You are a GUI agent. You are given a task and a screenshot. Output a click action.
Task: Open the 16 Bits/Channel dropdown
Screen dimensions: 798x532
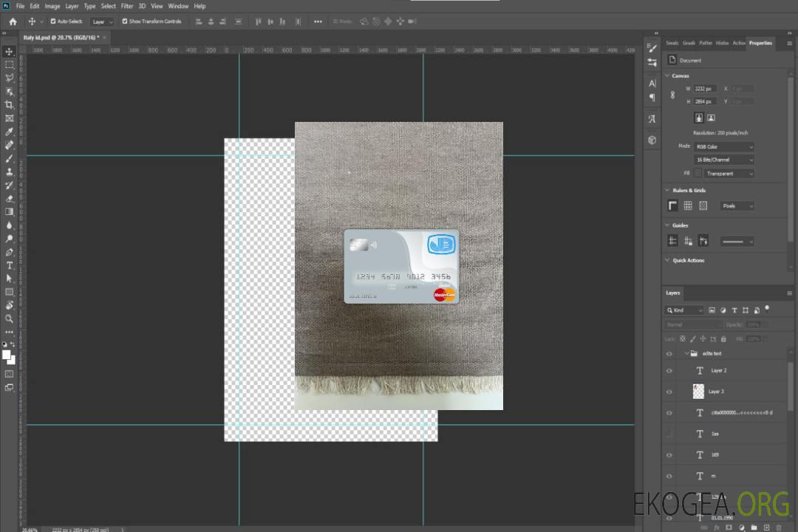(x=723, y=160)
